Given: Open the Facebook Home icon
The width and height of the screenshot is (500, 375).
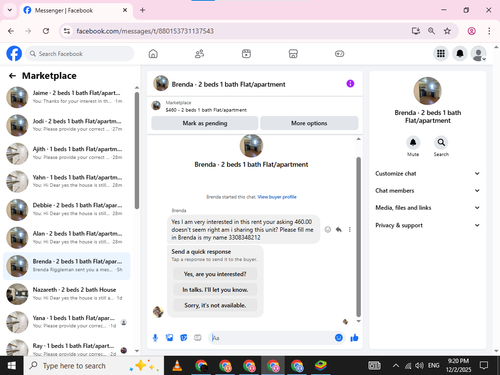Looking at the screenshot, I should pyautogui.click(x=153, y=54).
